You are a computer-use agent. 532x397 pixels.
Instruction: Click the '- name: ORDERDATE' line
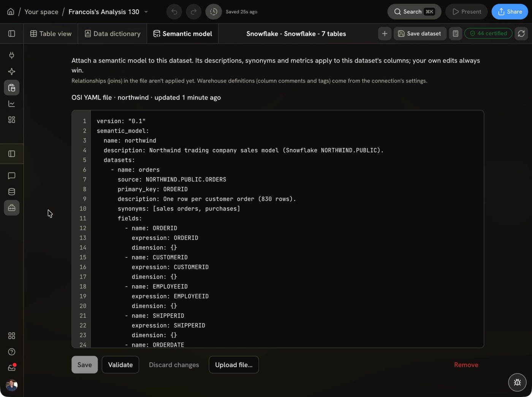tap(154, 345)
